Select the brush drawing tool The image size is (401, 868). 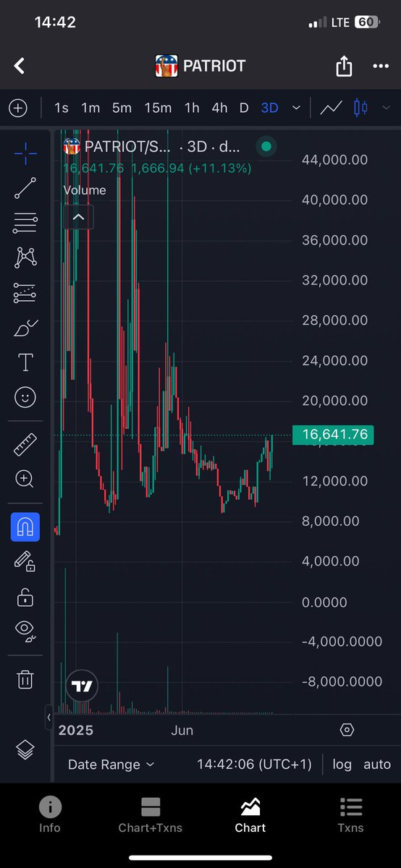point(25,328)
